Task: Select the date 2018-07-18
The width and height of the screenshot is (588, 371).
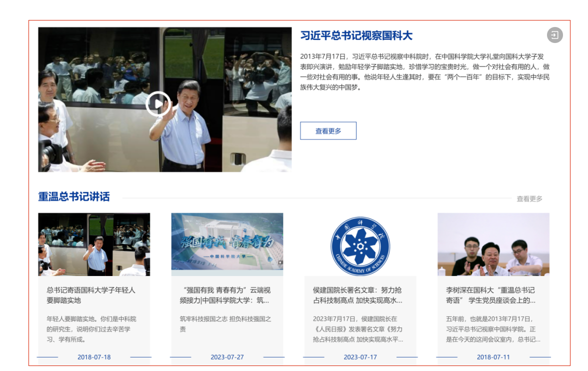Action: [94, 357]
